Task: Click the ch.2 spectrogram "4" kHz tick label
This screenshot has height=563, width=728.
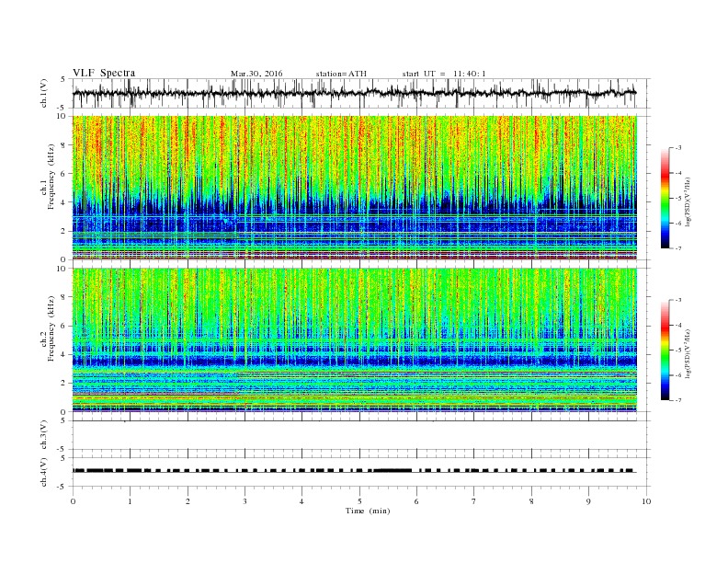Action: (x=64, y=355)
